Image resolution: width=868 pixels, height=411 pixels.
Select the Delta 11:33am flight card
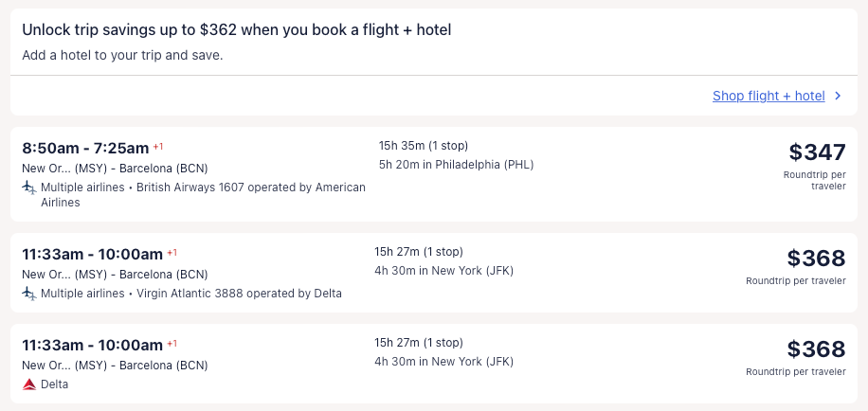tap(569, 365)
